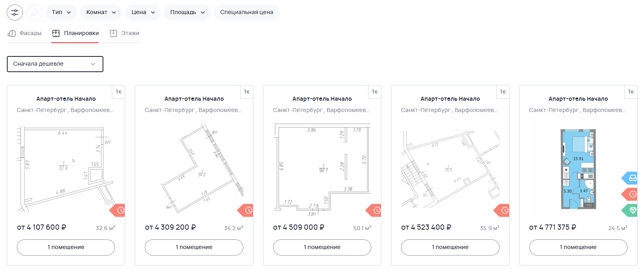Expand the Комнат filter dropdown

pos(101,12)
